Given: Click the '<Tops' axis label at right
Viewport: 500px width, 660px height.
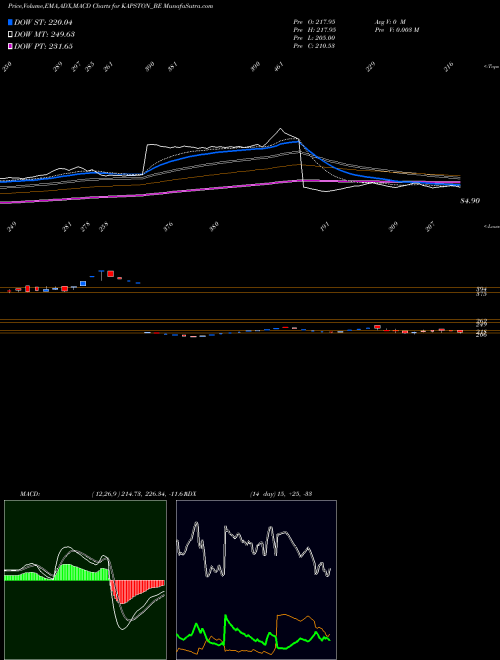Looking at the screenshot, I should (x=492, y=67).
